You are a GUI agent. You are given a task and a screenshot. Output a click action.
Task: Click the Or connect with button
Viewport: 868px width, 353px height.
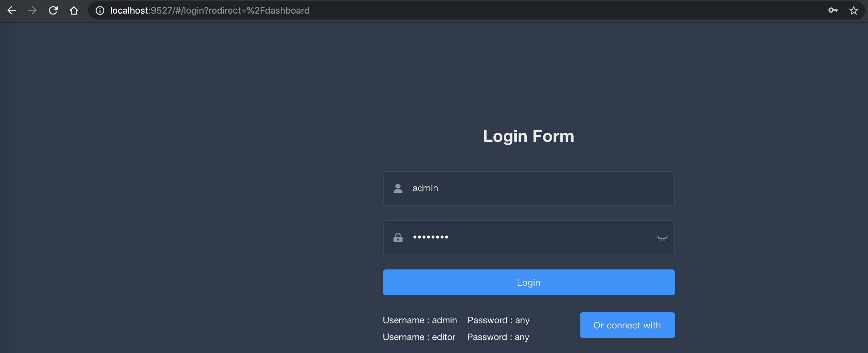tap(627, 325)
